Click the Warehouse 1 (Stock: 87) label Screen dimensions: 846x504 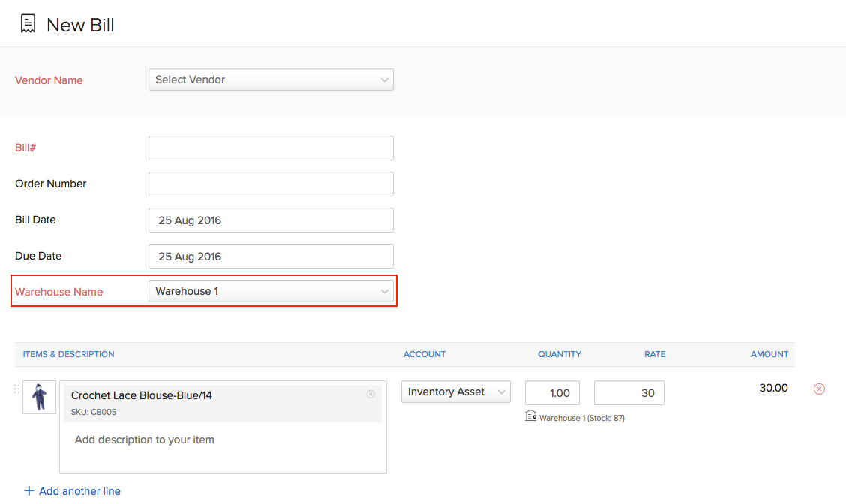tap(582, 418)
